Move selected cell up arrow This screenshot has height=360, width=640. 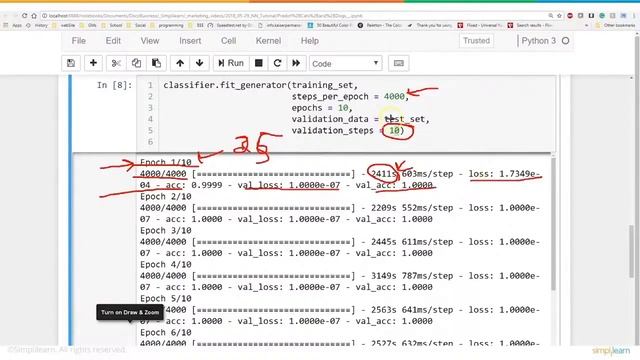tap(180, 63)
